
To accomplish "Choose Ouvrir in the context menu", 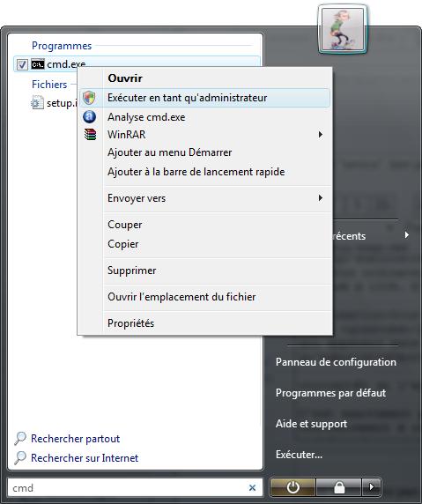I will point(204,78).
